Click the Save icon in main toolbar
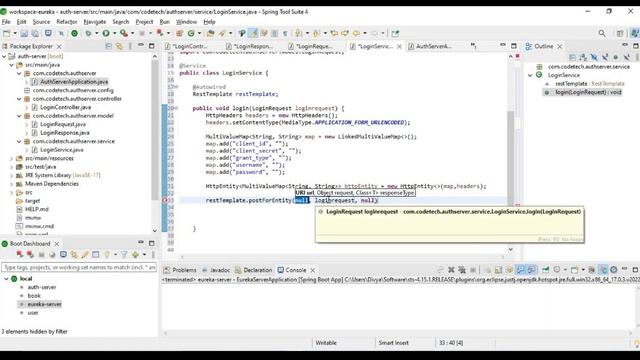The width and height of the screenshot is (640, 360). tap(24, 33)
